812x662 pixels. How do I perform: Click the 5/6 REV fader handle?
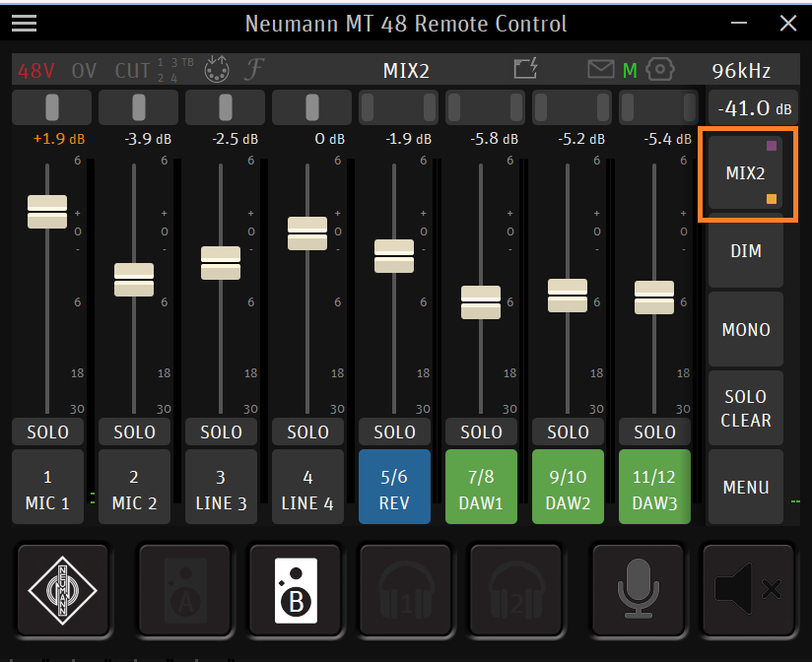(x=394, y=256)
